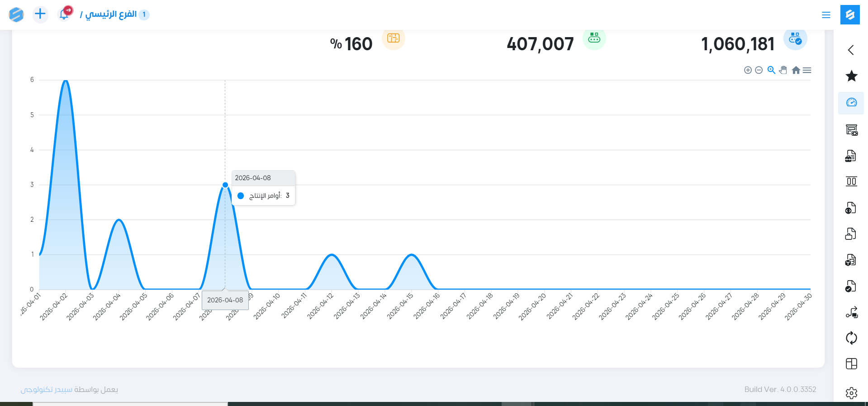This screenshot has width=868, height=406.
Task: Open the notifications bell
Action: [x=64, y=14]
